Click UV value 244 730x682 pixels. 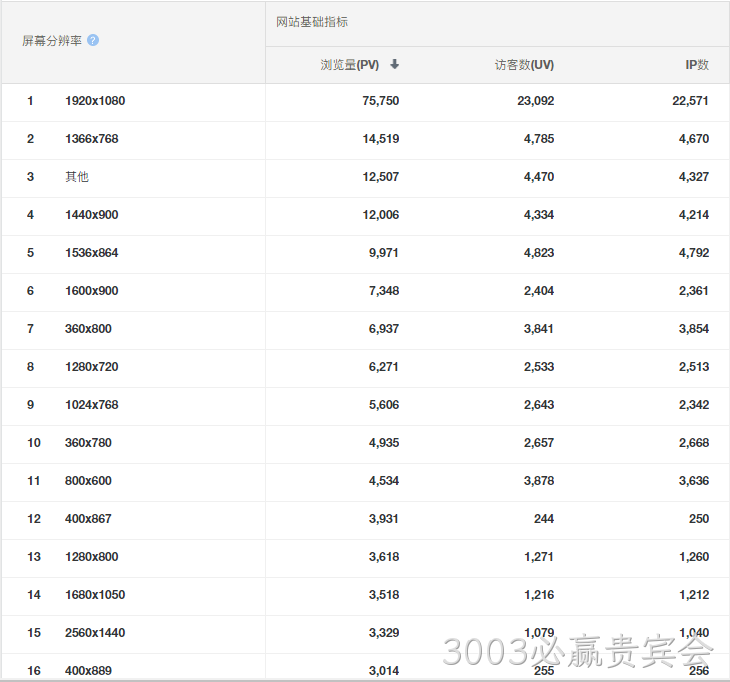[x=544, y=519]
